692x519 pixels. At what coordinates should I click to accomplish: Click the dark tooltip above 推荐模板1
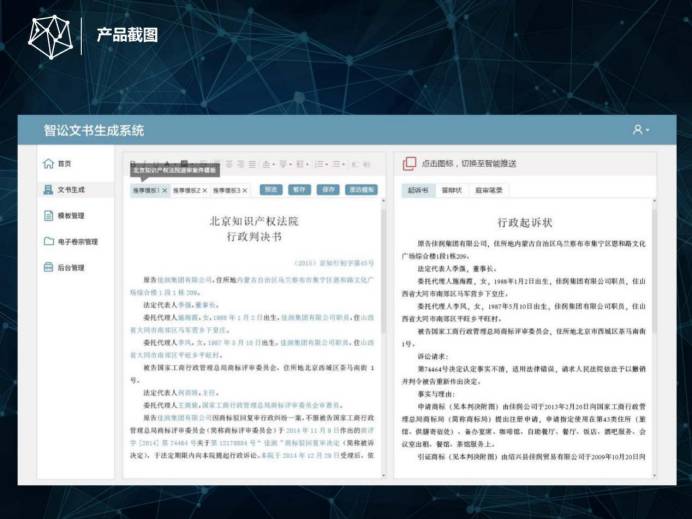click(175, 170)
